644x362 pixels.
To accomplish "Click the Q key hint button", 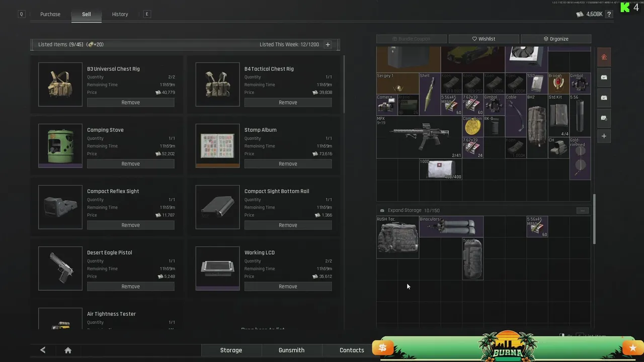I will 21,14.
